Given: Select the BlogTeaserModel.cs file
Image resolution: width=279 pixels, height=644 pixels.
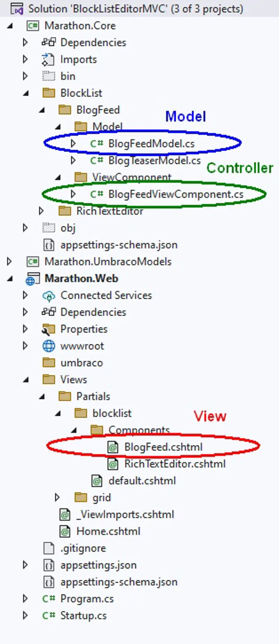Looking at the screenshot, I should click(x=154, y=161).
